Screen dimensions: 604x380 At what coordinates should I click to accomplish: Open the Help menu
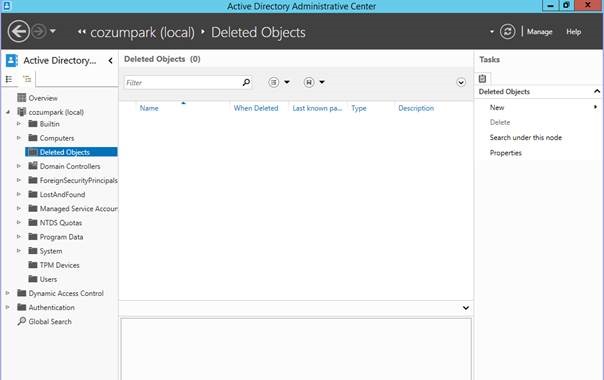point(573,32)
